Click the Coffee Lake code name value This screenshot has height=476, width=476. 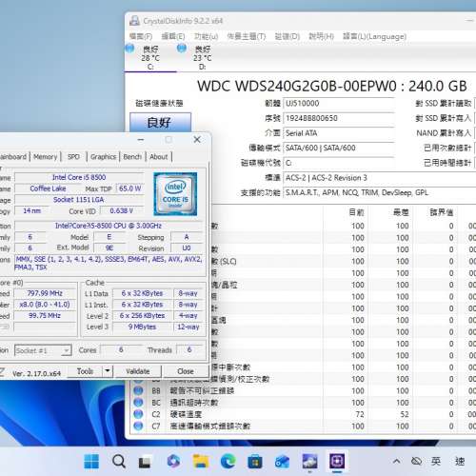click(48, 188)
